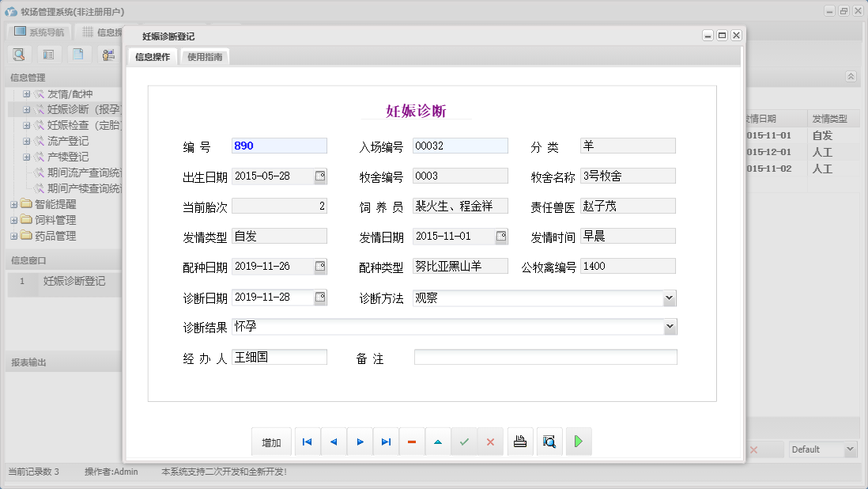Confirm the record with the green checkmark
The width and height of the screenshot is (868, 489).
(465, 442)
